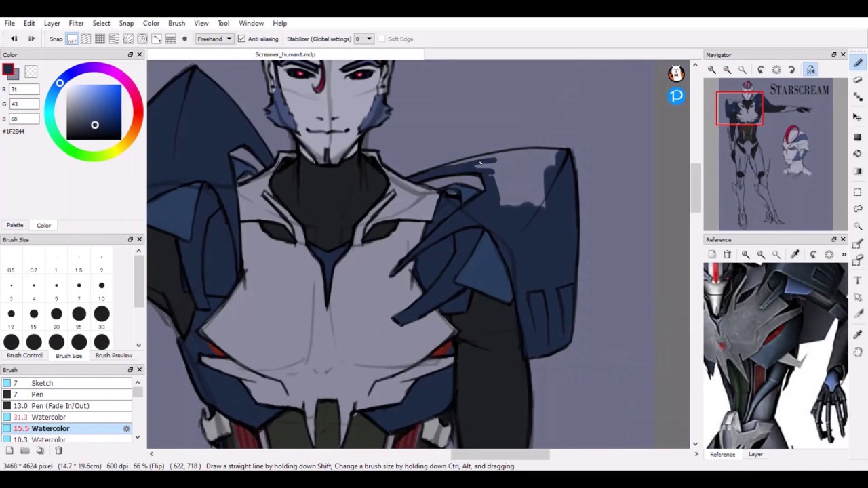The height and width of the screenshot is (488, 868).
Task: Turn snap off
Action: pos(71,39)
